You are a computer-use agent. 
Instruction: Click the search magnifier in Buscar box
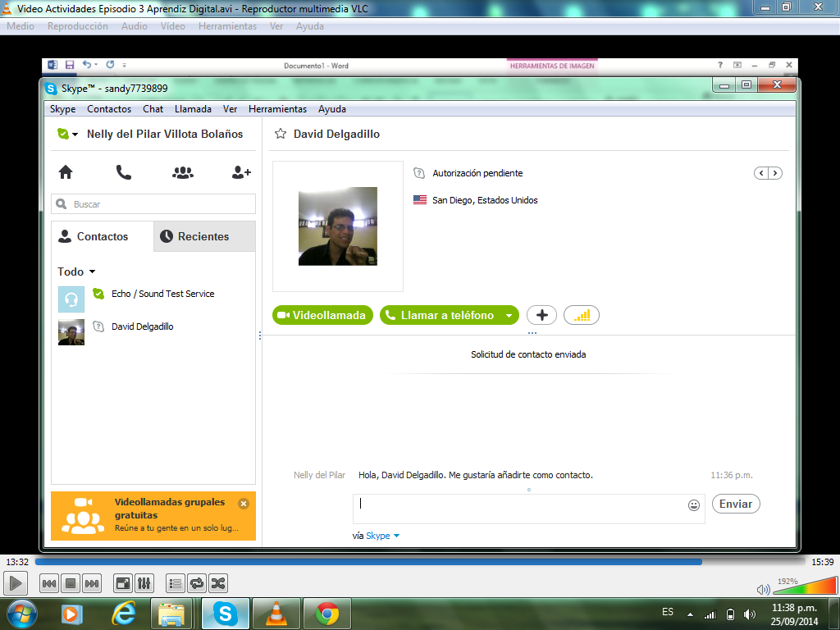click(x=62, y=204)
